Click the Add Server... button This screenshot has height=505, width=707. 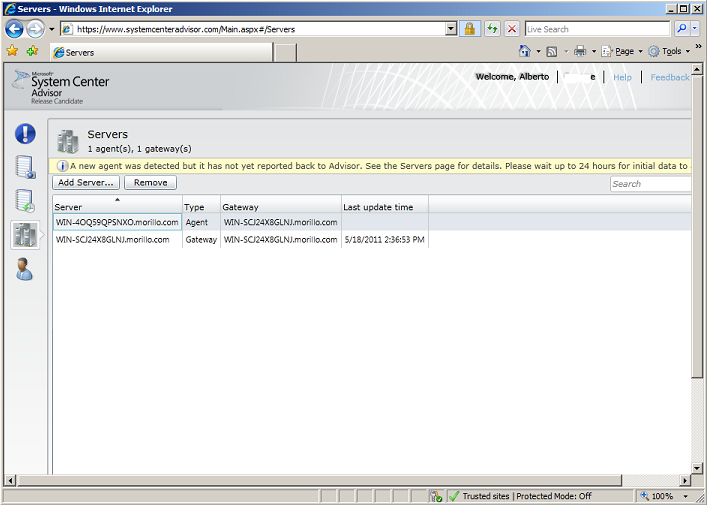86,183
